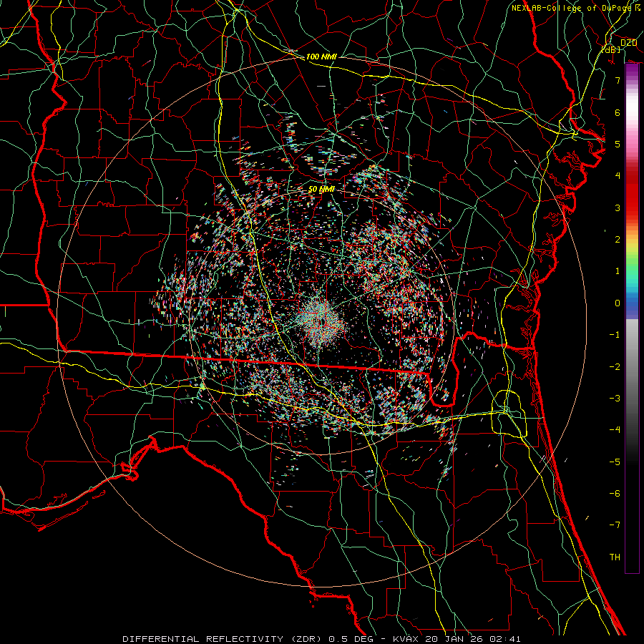Screen dimensions: 644x644
Task: Click the positive 4 value on dB scale
Action: 618,176
